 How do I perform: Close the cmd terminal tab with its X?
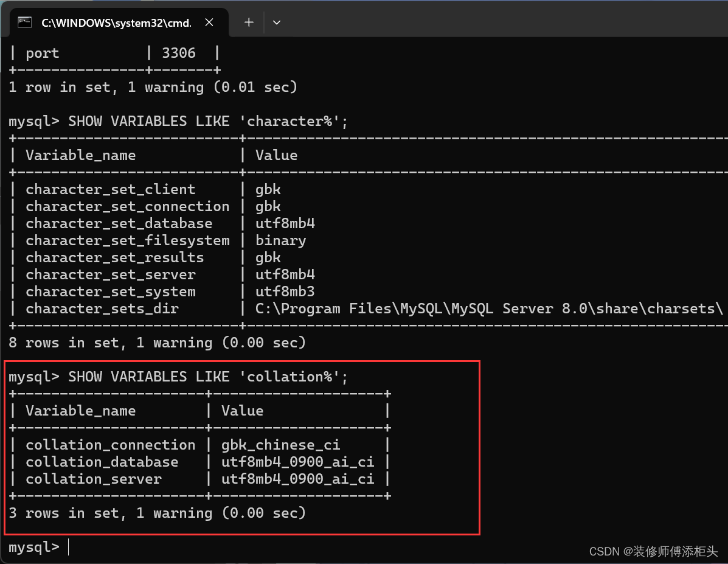(209, 22)
